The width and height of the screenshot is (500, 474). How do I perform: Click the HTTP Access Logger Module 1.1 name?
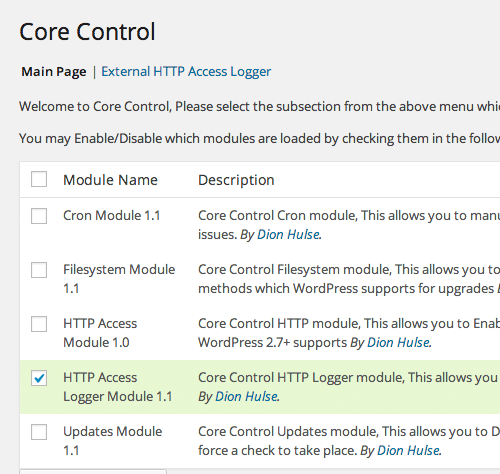pos(118,387)
